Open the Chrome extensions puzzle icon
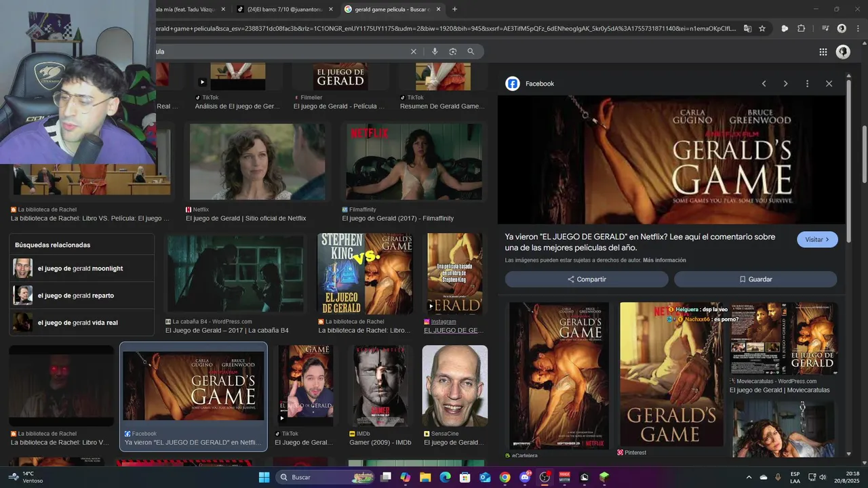The width and height of the screenshot is (868, 488). 802,28
